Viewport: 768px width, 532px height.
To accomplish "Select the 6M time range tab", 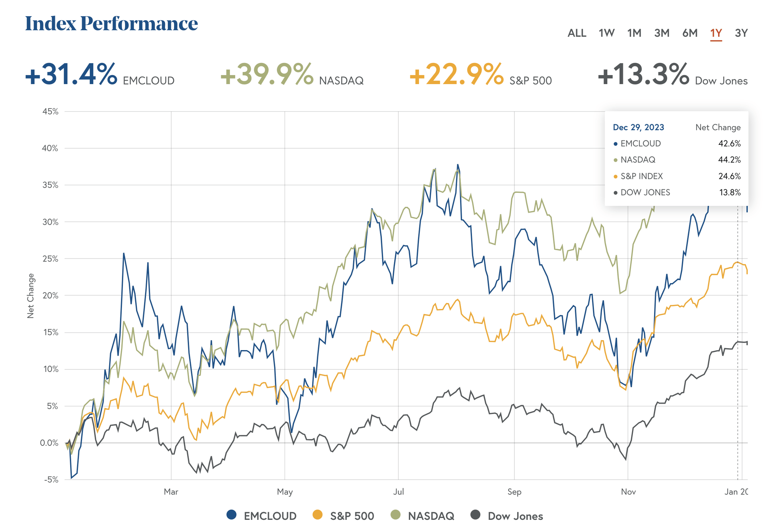I will click(x=690, y=33).
